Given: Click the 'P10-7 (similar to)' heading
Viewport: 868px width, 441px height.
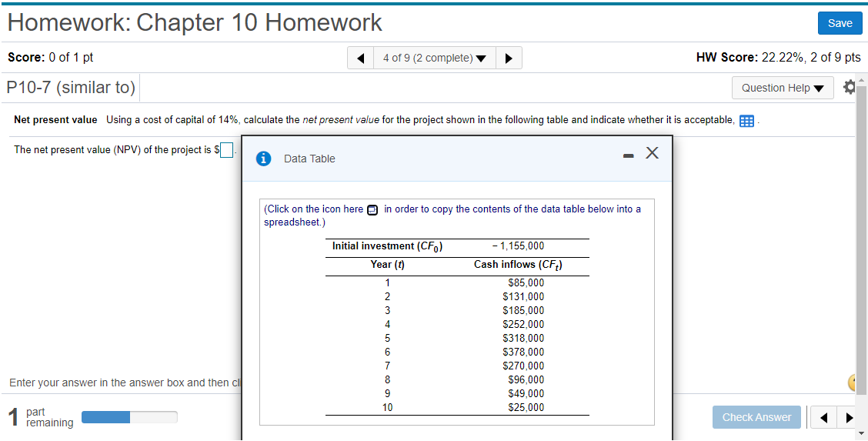Looking at the screenshot, I should pyautogui.click(x=71, y=88).
